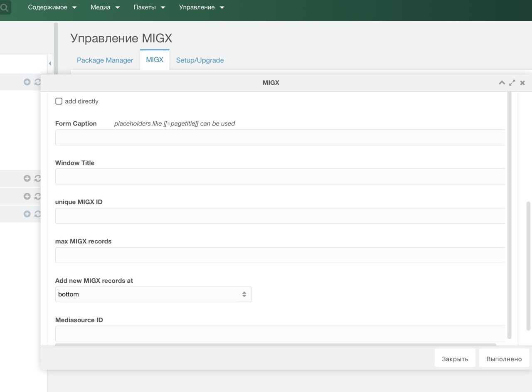Collapse the MIGX window with chevron icon
Viewport: 532px width, 392px height.
click(502, 83)
